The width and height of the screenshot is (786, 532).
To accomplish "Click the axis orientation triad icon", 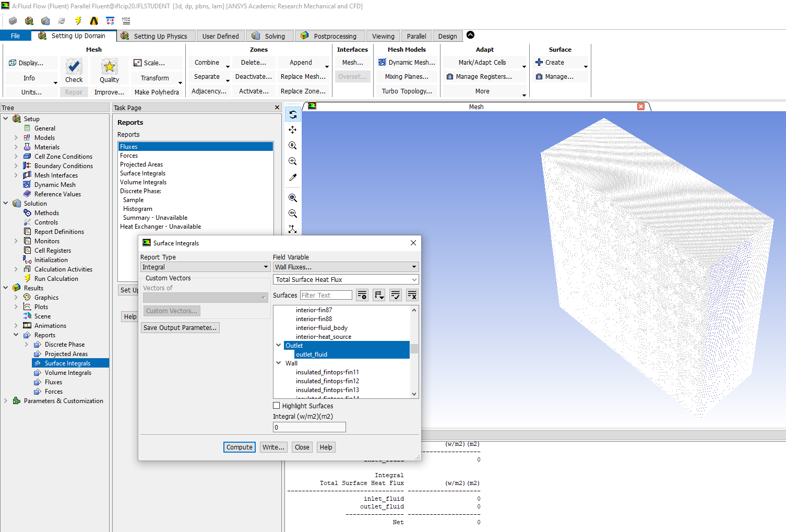I will [293, 229].
